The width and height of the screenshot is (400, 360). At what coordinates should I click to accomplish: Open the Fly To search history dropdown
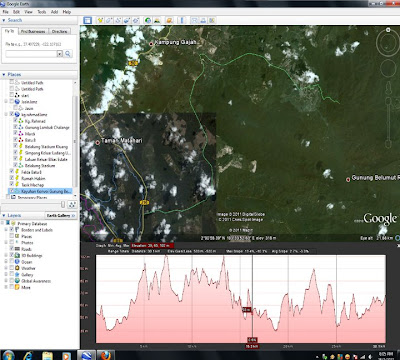pos(60,53)
